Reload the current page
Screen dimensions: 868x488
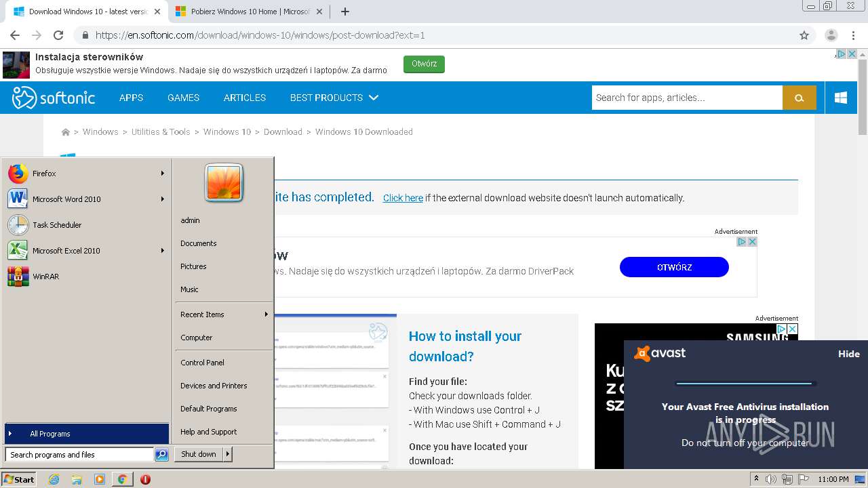(58, 35)
